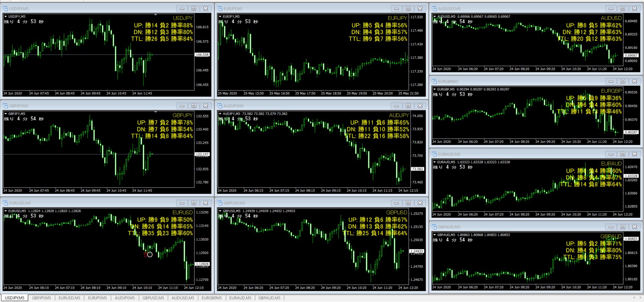Minimize the GBPAUD,M5 chart window

point(611,227)
